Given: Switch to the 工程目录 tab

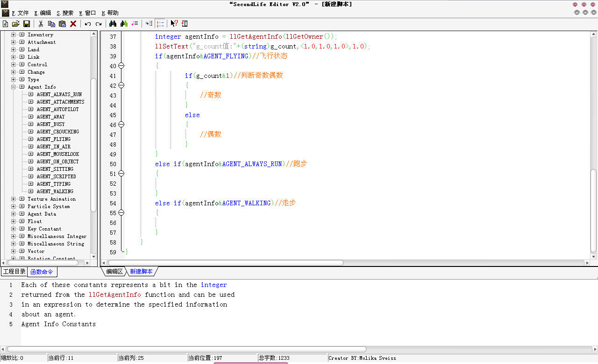Looking at the screenshot, I should [x=14, y=272].
